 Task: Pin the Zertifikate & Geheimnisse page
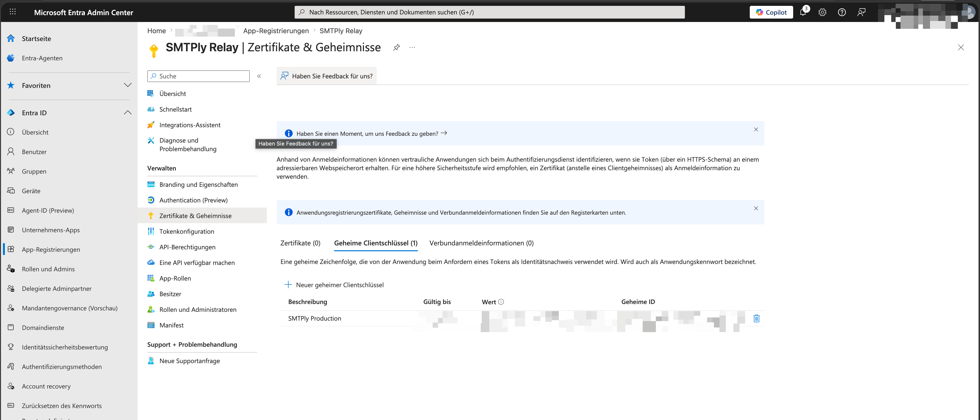(x=396, y=47)
